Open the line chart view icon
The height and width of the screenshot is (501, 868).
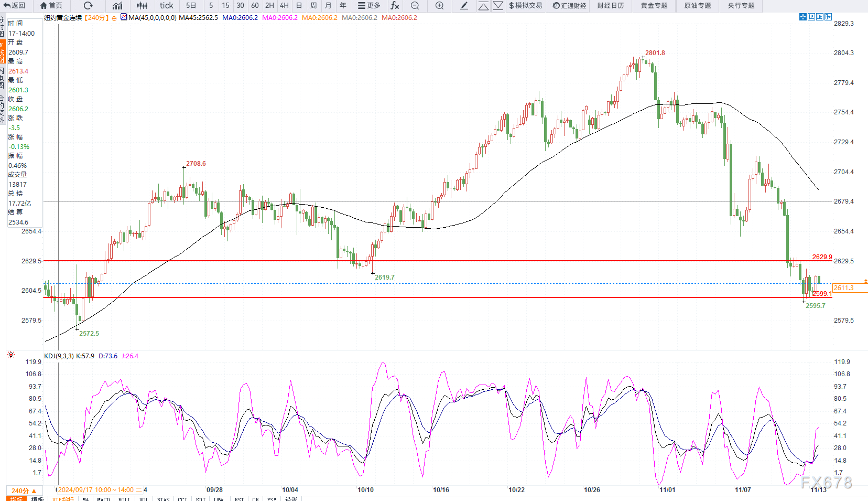pos(117,6)
